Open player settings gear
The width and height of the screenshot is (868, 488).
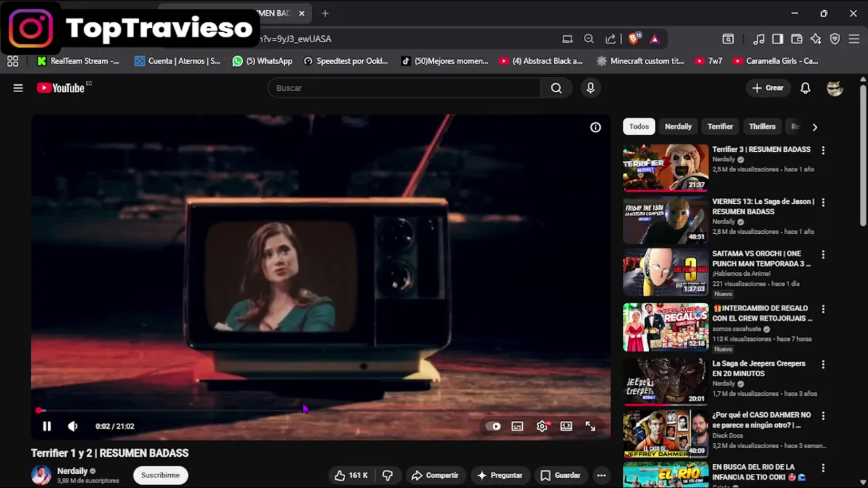tap(542, 426)
